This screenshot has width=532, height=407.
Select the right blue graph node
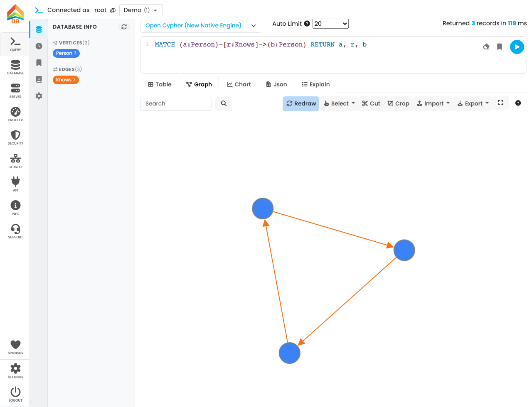tap(404, 250)
